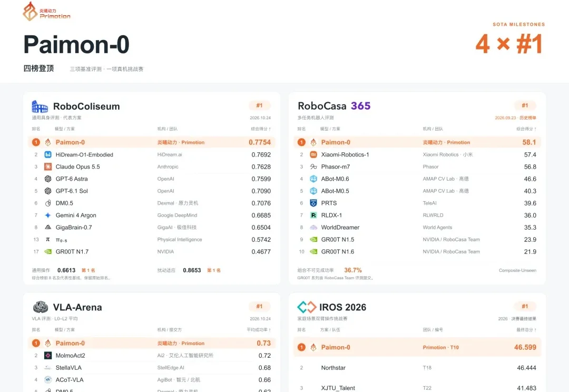Image resolution: width=569 pixels, height=392 pixels.
Task: Click the RoboColiseum colosseum icon
Action: [x=40, y=106]
